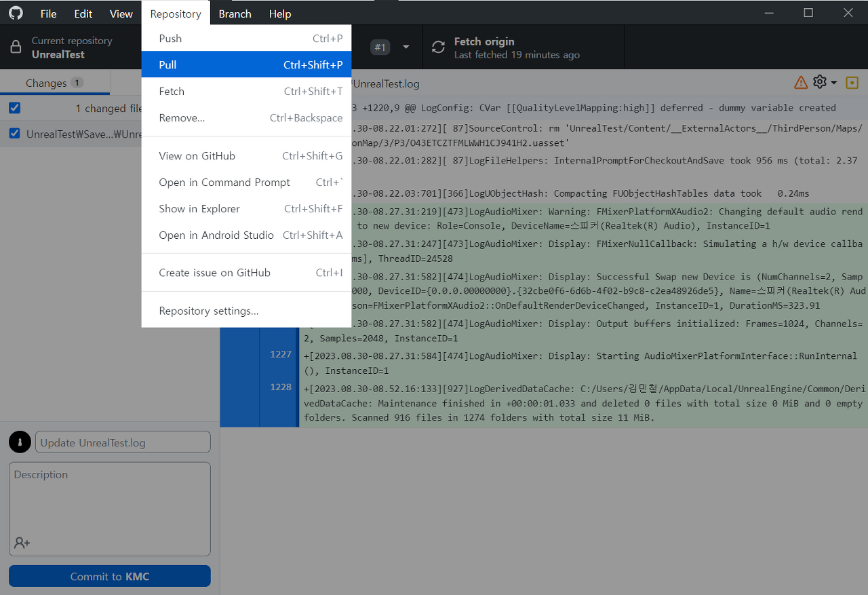
Task: Click the orange warning triangle icon
Action: tap(801, 83)
